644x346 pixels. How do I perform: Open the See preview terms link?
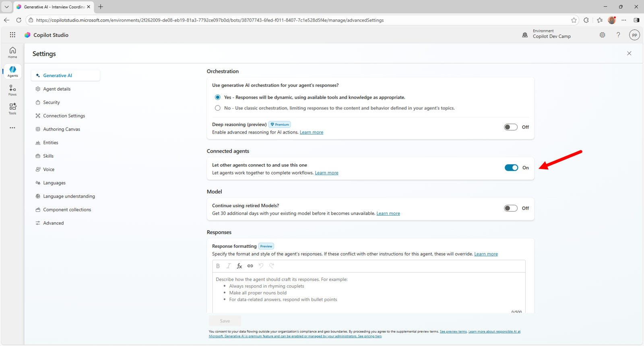453,332
